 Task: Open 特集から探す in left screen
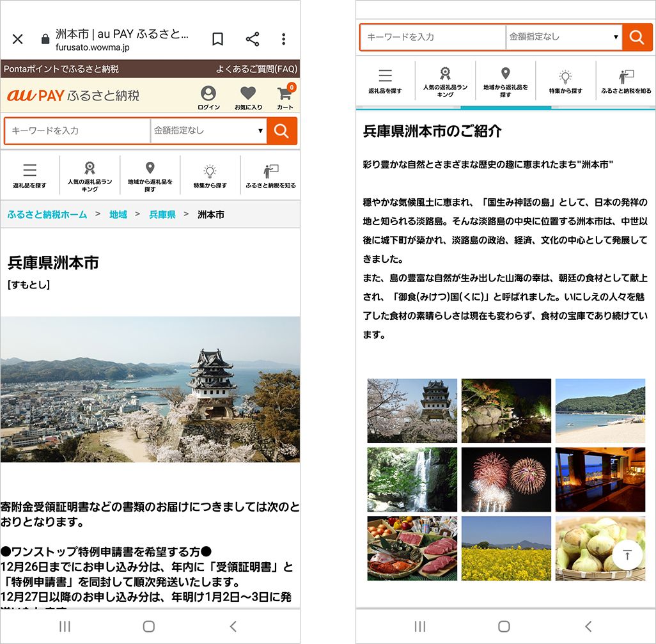210,175
